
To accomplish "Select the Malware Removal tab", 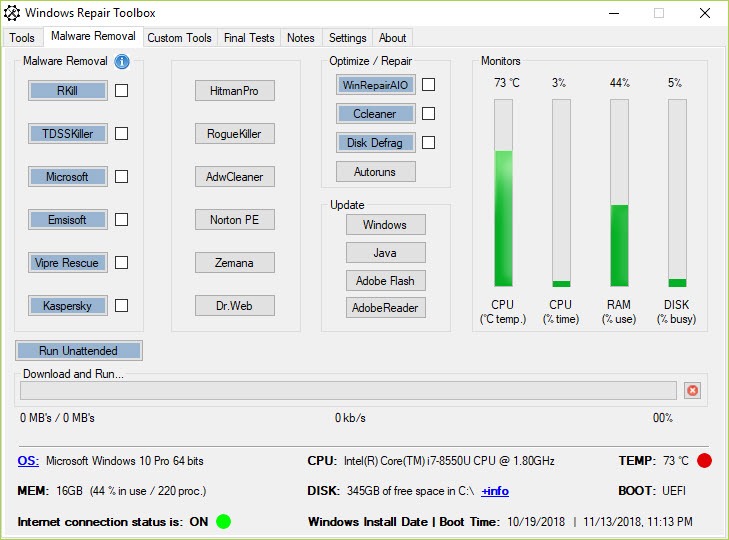I will coord(93,36).
